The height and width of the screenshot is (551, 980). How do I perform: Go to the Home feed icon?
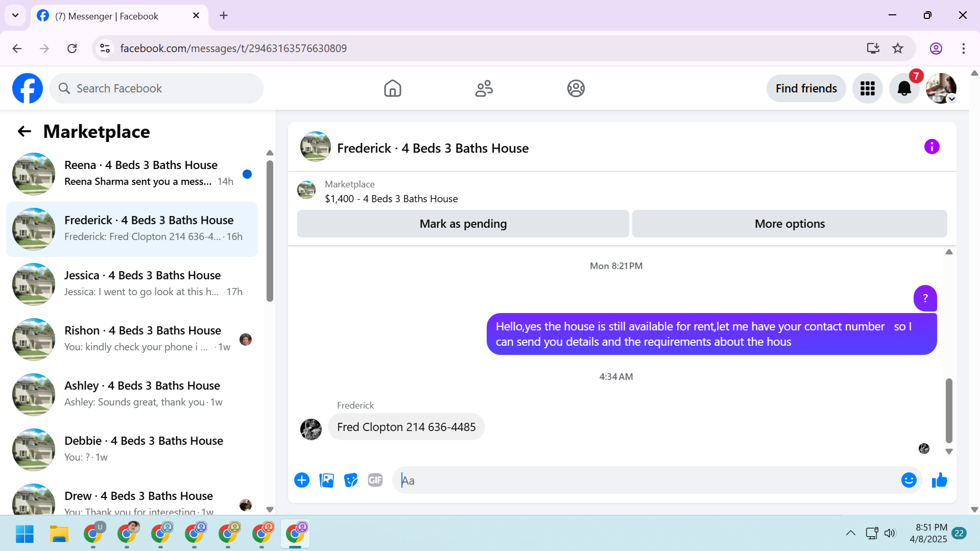coord(392,88)
